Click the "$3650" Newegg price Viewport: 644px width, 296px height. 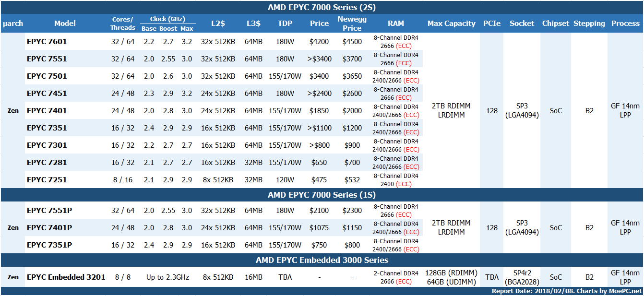tap(352, 76)
